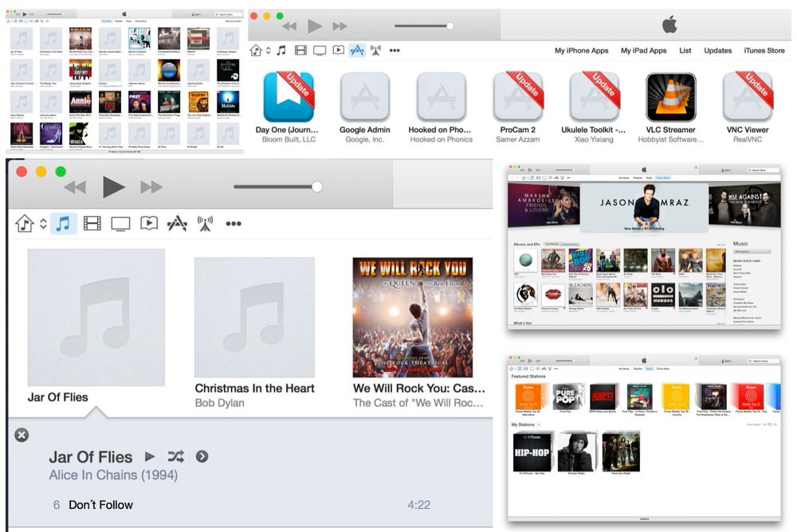Fast-forward in the large Music window
797x532 pixels.
151,187
